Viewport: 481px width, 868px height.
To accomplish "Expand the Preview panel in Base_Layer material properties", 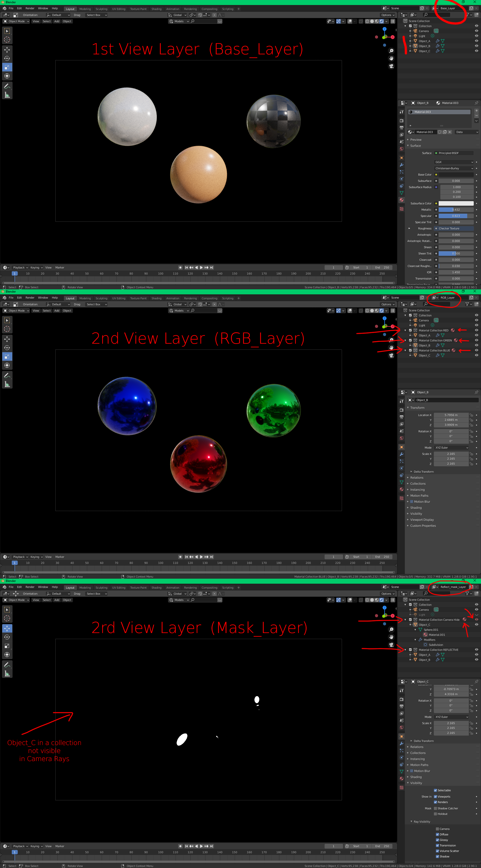I will pyautogui.click(x=415, y=140).
